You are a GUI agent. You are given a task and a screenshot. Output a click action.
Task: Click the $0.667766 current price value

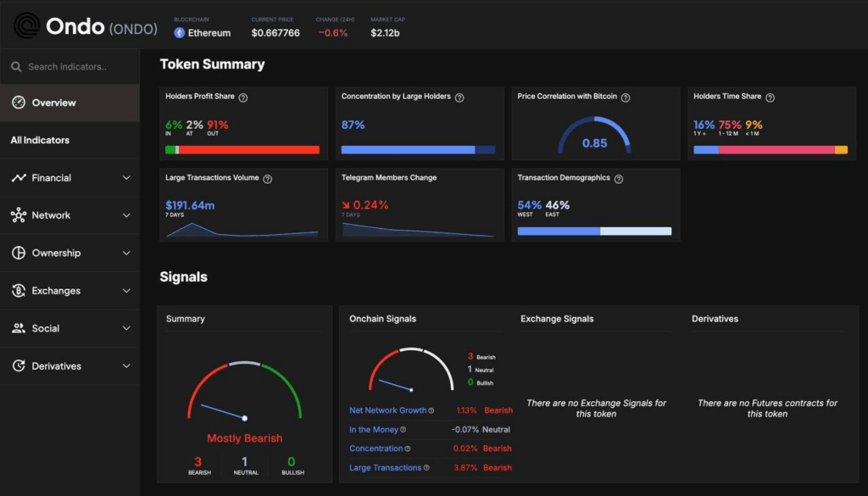[x=275, y=33]
